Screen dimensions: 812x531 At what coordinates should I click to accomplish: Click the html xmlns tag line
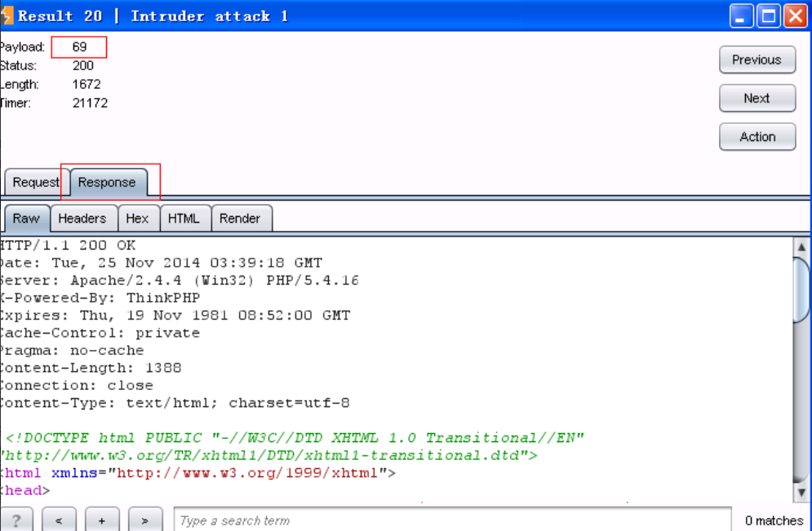coord(197,474)
